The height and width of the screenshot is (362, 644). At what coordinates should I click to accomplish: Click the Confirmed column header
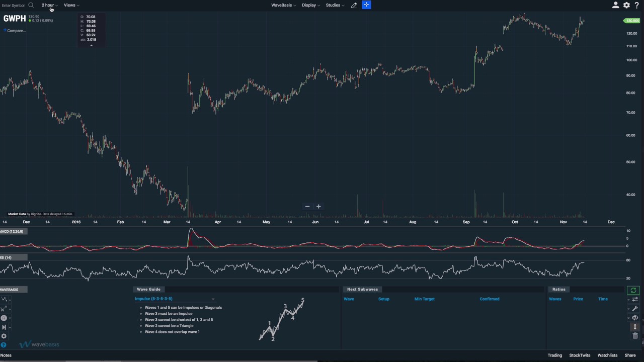coord(490,299)
